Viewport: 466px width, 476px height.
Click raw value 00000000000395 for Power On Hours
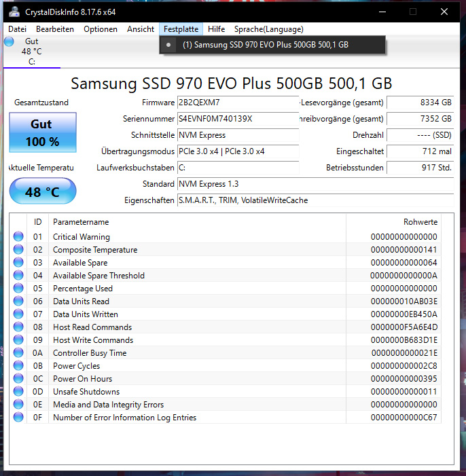point(404,378)
